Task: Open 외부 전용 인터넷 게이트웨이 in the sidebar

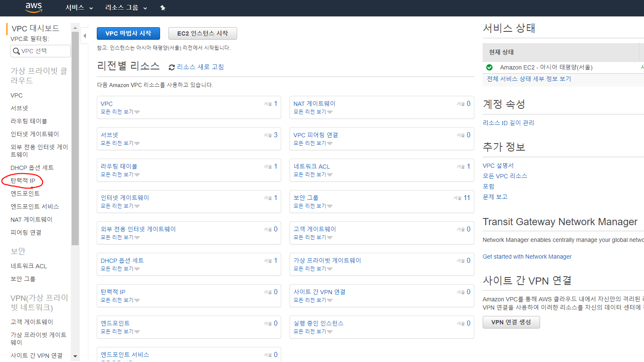Action: click(x=39, y=151)
